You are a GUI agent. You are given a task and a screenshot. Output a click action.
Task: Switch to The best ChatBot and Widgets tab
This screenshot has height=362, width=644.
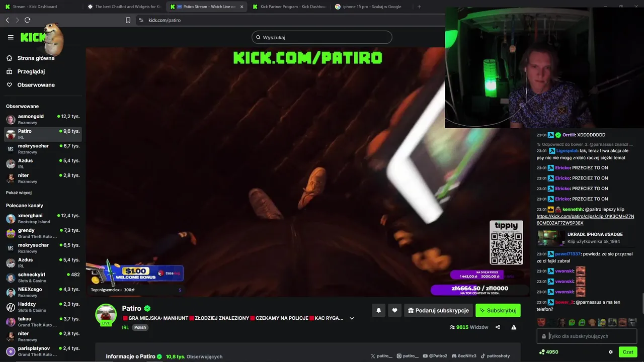click(124, 7)
